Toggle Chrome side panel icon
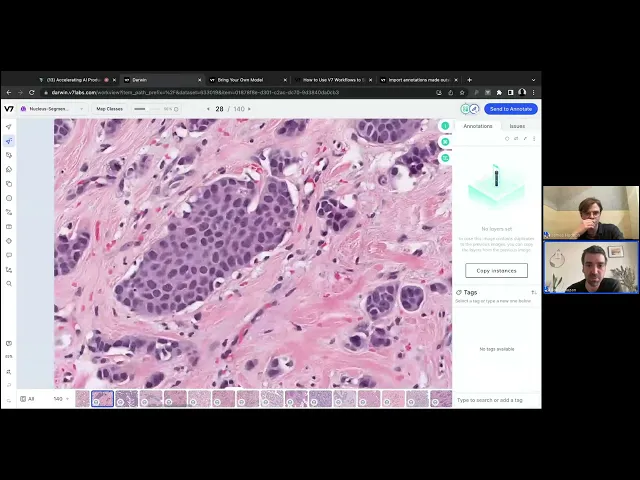 (510, 93)
